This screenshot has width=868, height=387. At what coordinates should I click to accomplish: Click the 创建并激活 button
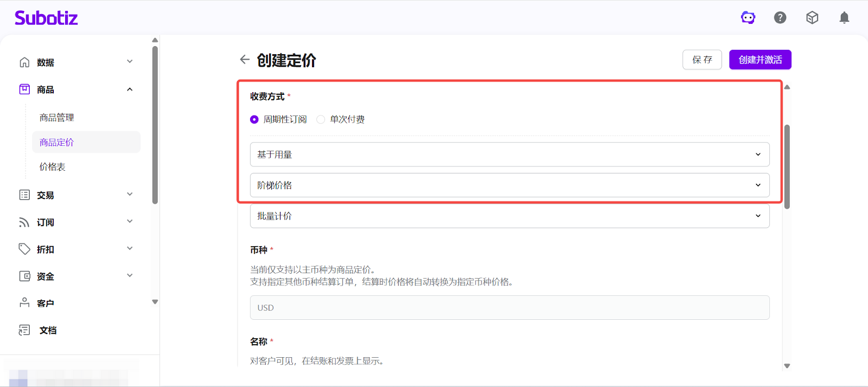coord(760,60)
